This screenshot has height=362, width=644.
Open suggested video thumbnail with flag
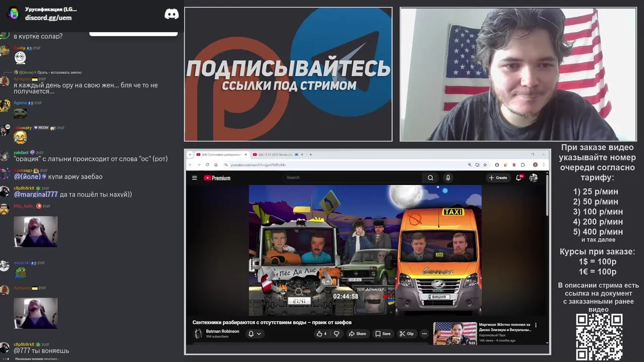click(x=455, y=333)
